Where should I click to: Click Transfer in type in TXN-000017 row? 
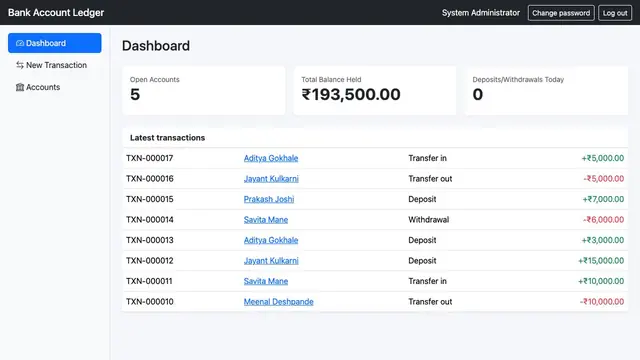point(427,158)
